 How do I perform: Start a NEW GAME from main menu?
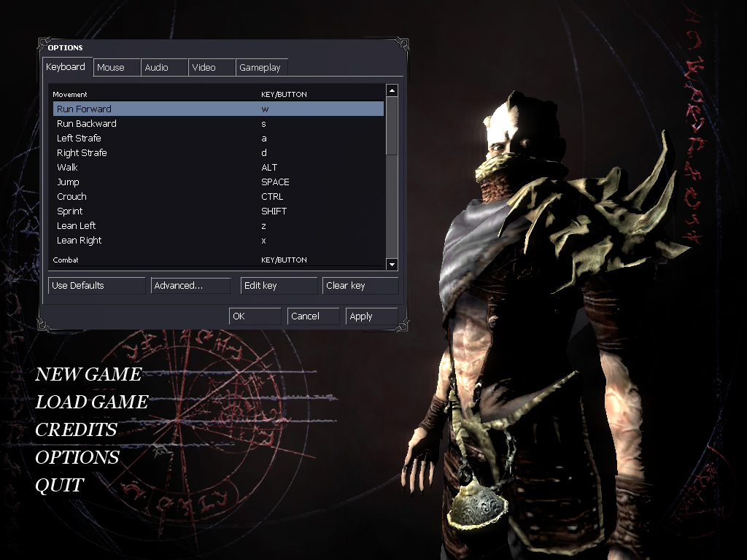88,374
